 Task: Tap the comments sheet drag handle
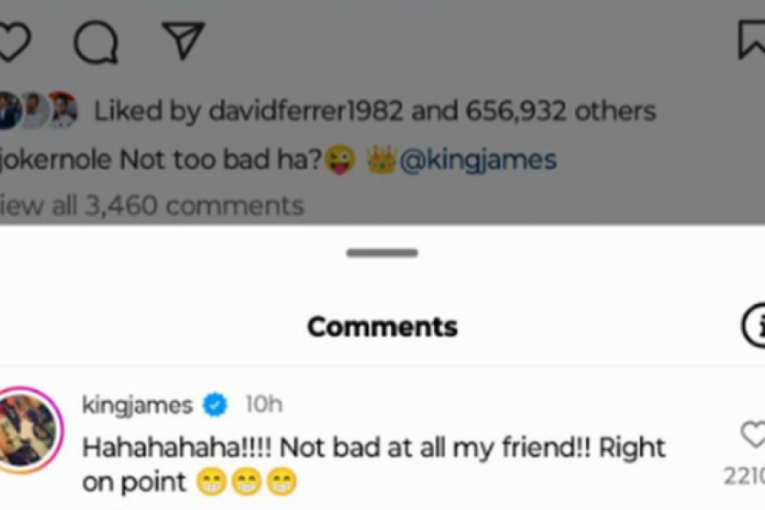click(382, 253)
